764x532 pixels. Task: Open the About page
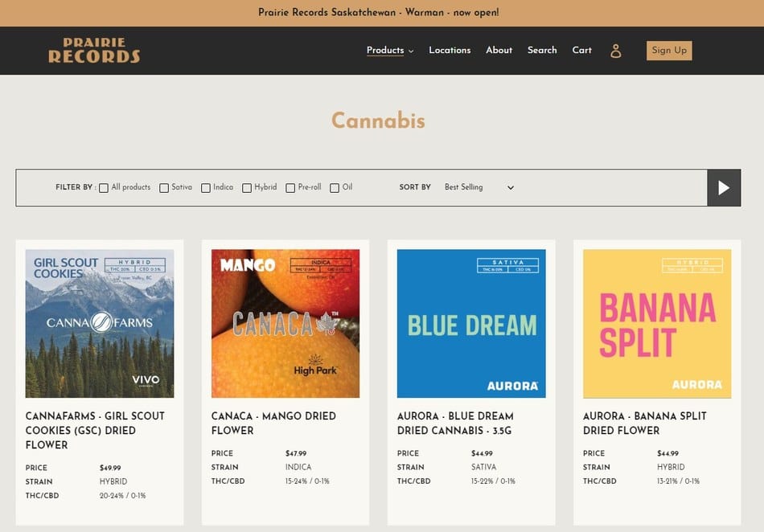(x=499, y=50)
